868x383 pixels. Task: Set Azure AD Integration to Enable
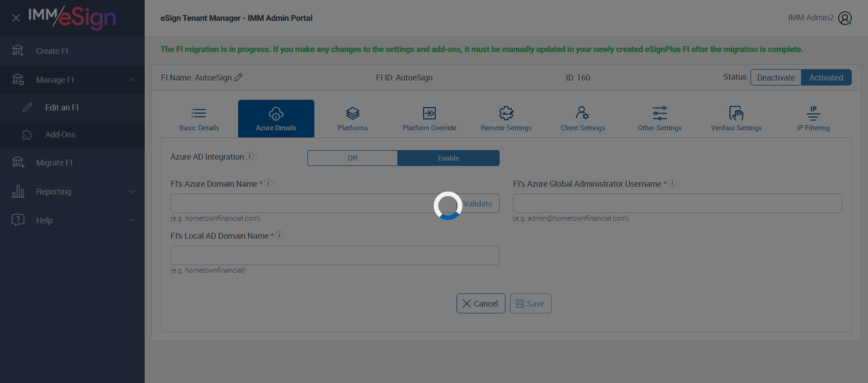coord(448,158)
